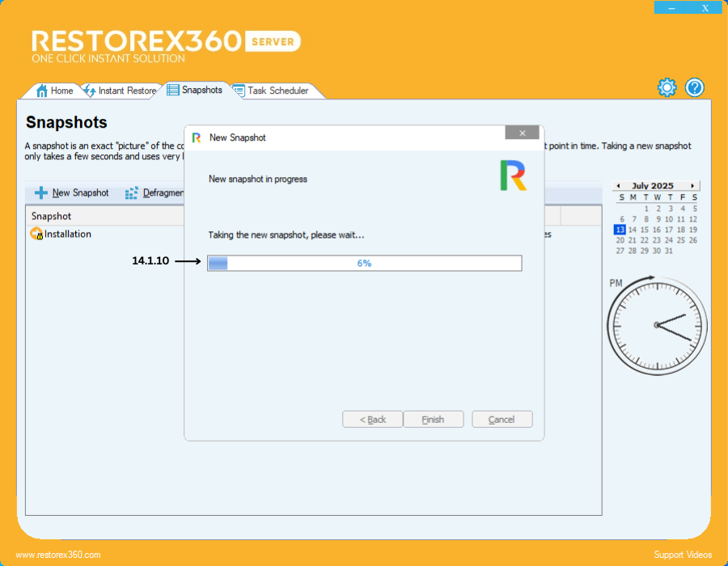The height and width of the screenshot is (566, 728).
Task: Click the analog clock face
Action: pyautogui.click(x=657, y=325)
